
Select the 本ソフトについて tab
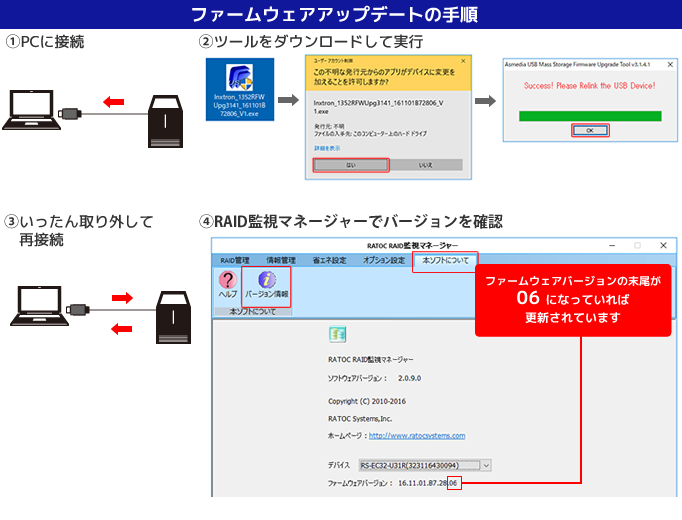click(445, 260)
